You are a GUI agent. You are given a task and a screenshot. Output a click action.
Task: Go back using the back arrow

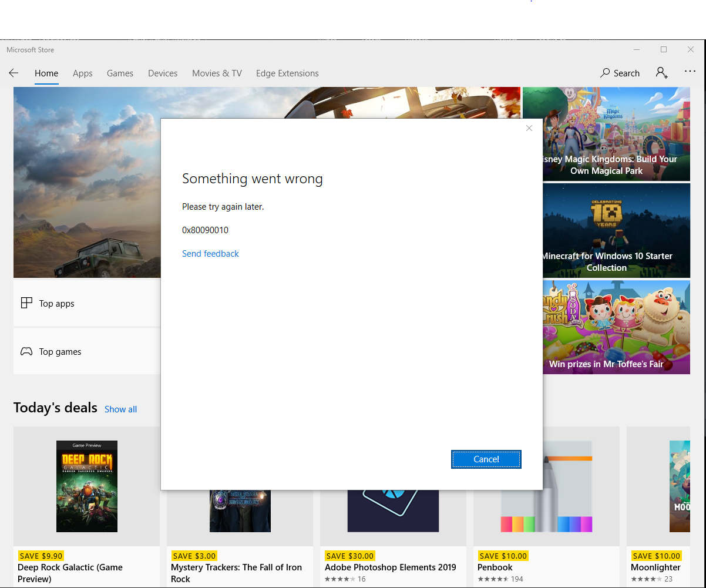(14, 73)
